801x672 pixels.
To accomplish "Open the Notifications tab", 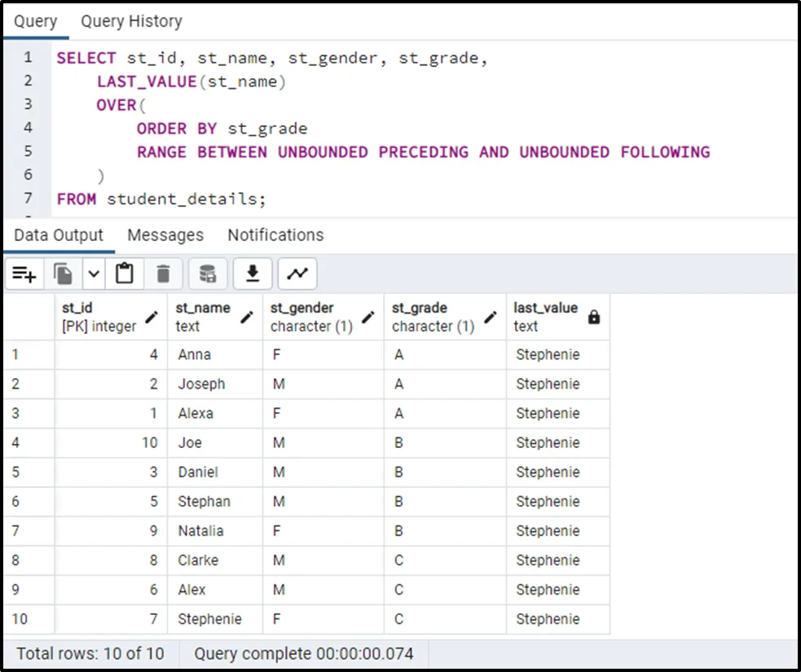I will pos(275,235).
